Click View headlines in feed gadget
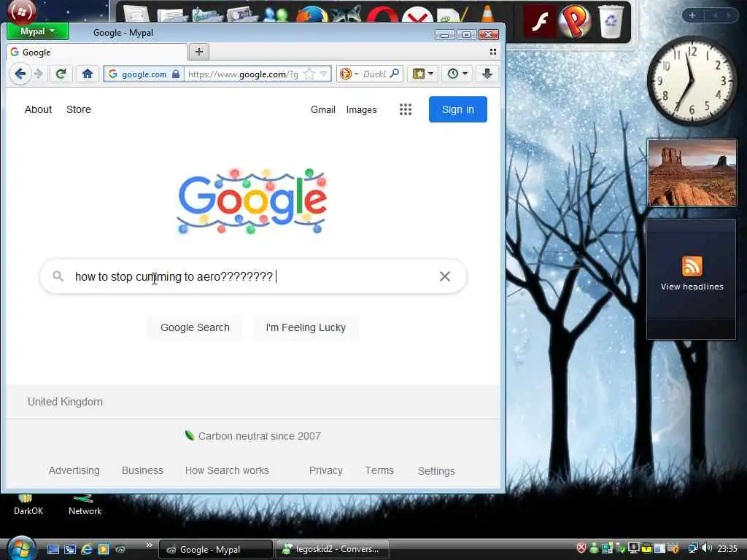Screen dimensions: 747x560 692,286
